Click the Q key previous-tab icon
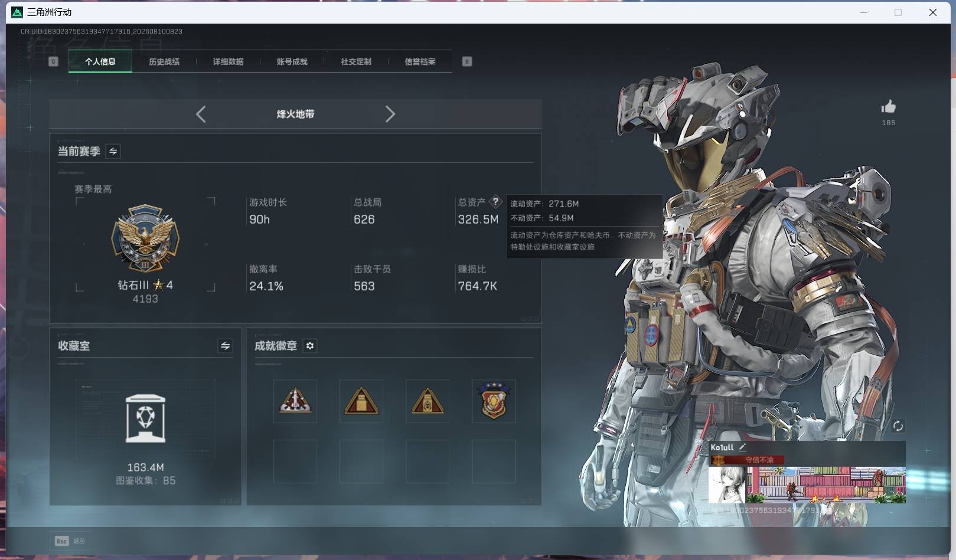This screenshot has height=560, width=956. [x=53, y=61]
